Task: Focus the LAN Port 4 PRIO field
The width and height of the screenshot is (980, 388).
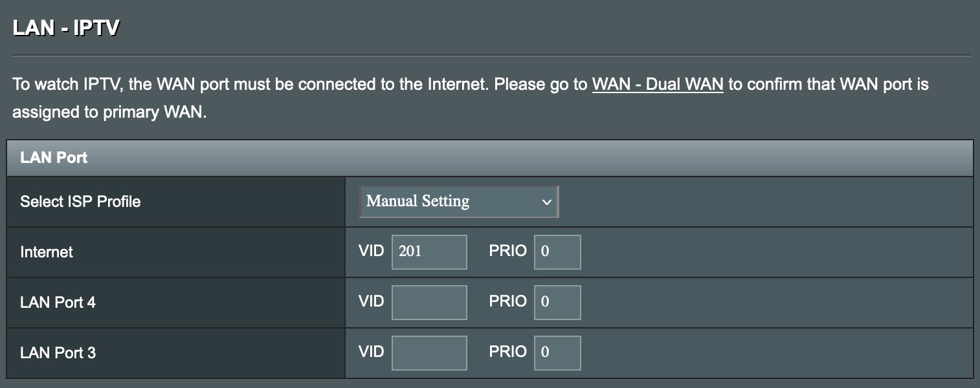Action: 557,302
